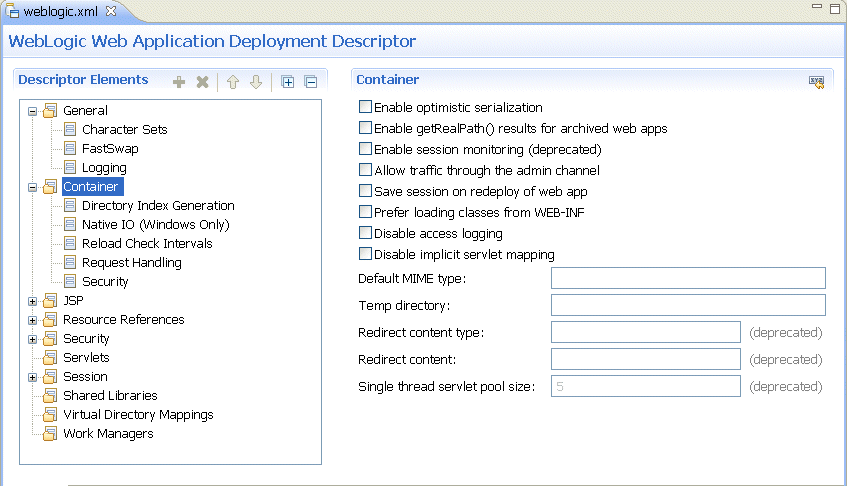Screen dimensions: 847x486
Task: Click the Directory Index Generation page icon
Action: pyautogui.click(x=70, y=206)
